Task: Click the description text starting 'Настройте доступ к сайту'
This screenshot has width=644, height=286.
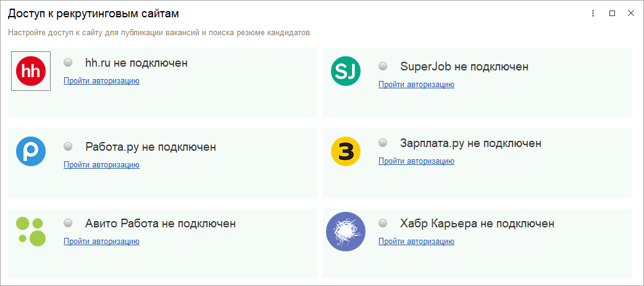Action: pyautogui.click(x=160, y=33)
